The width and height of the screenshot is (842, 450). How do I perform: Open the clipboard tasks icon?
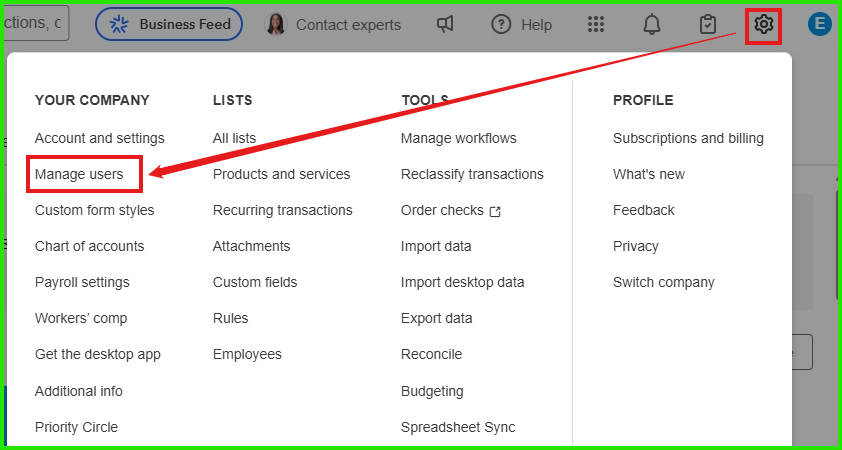point(708,25)
